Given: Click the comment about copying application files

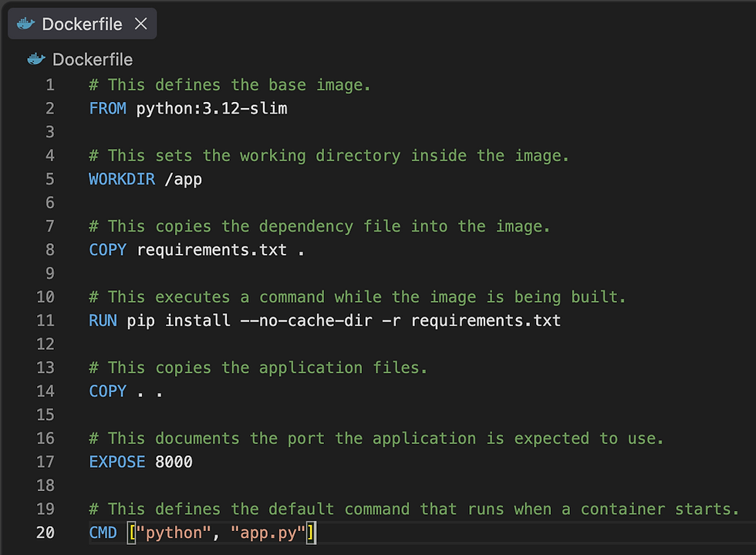Looking at the screenshot, I should (x=258, y=367).
